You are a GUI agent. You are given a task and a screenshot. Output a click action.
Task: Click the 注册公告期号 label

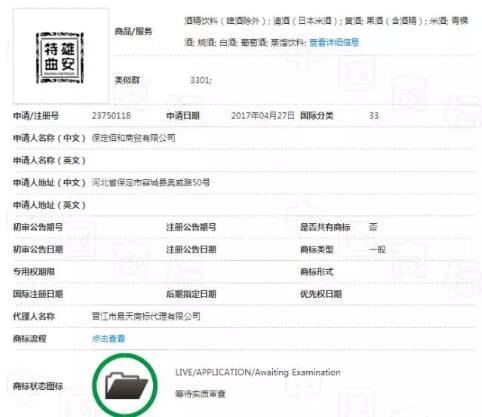191,227
